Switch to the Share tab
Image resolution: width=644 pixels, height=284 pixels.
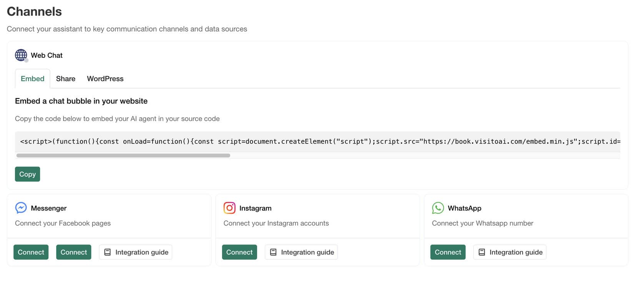point(66,79)
